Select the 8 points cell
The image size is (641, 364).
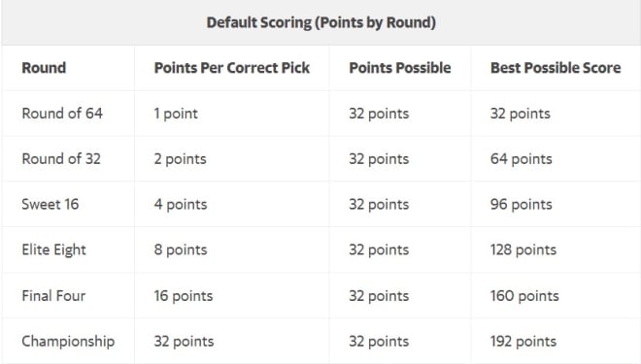181,250
